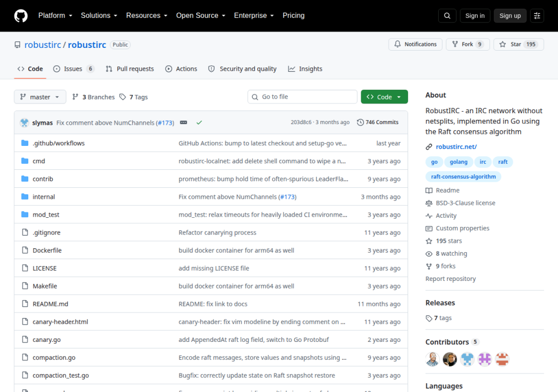The width and height of the screenshot is (558, 392).
Task: Star the robustirc repository
Action: coord(519,44)
